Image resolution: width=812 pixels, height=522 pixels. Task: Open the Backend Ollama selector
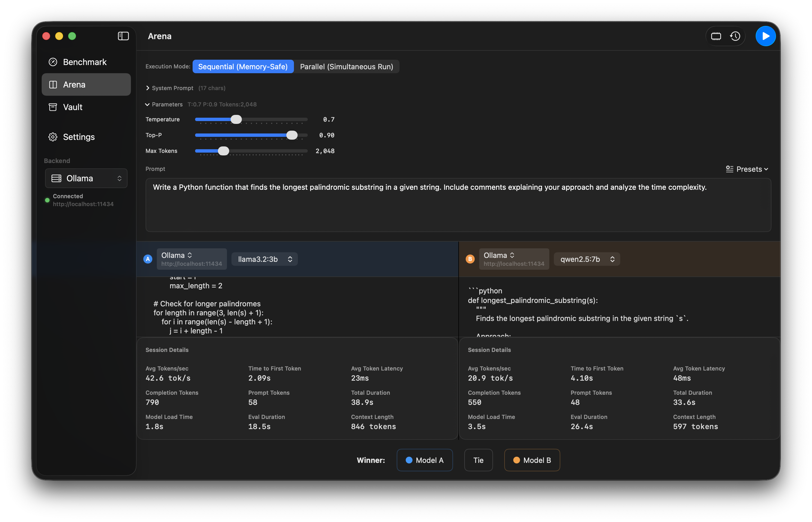(86, 178)
